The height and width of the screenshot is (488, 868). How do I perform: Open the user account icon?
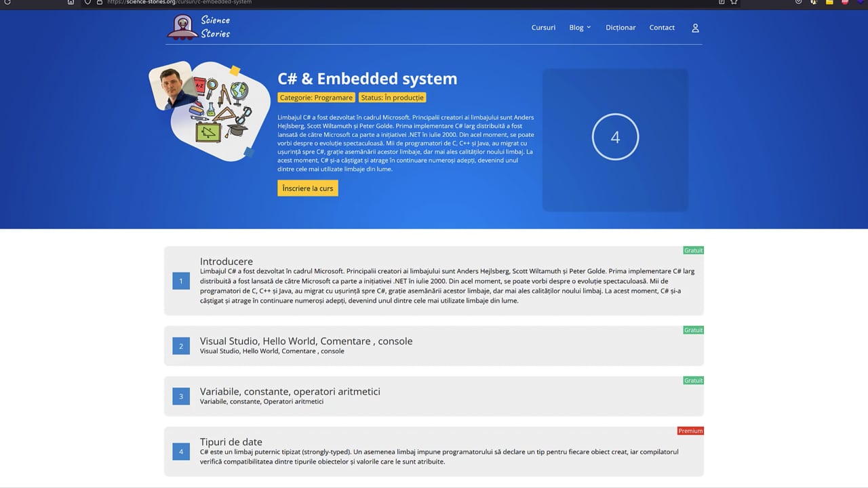695,28
